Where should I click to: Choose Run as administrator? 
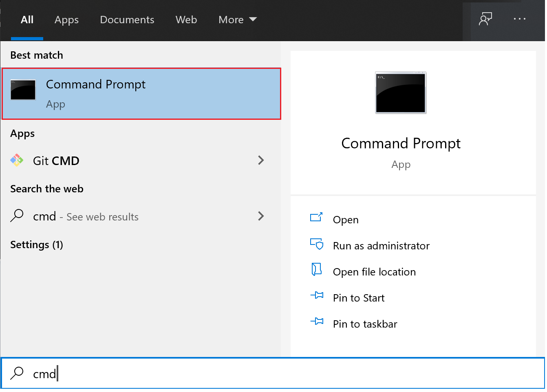[381, 246]
